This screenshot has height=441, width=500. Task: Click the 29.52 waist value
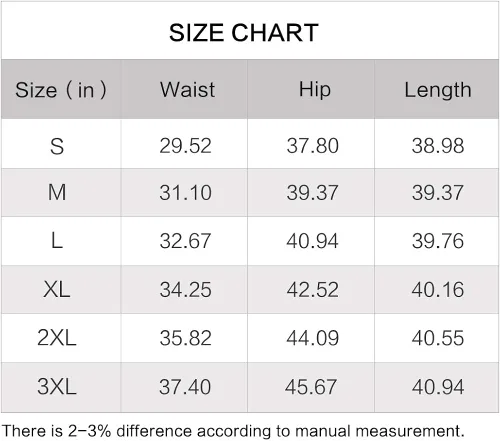(x=185, y=146)
